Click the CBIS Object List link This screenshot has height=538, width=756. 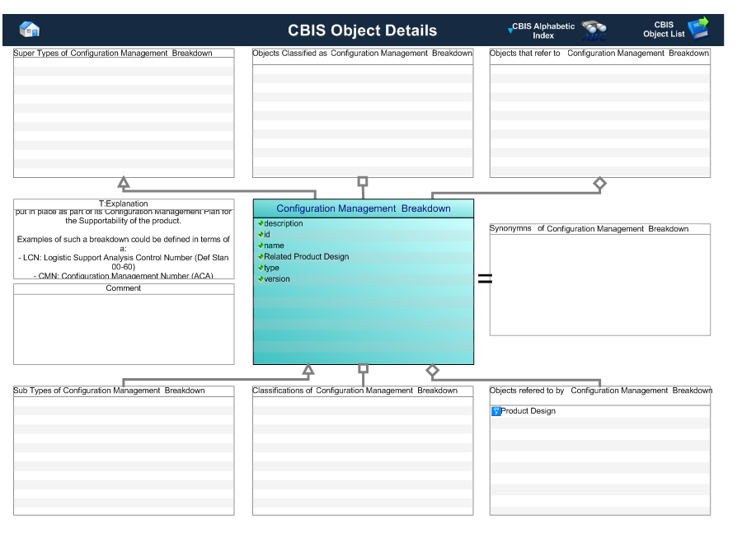[x=664, y=30]
